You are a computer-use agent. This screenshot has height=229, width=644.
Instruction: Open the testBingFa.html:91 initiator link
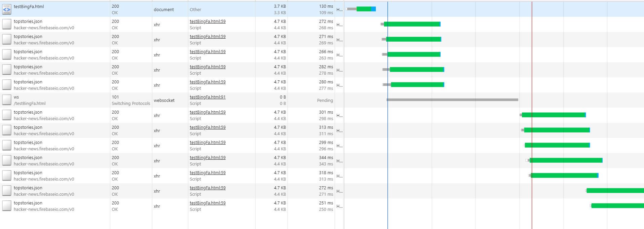[x=207, y=97]
